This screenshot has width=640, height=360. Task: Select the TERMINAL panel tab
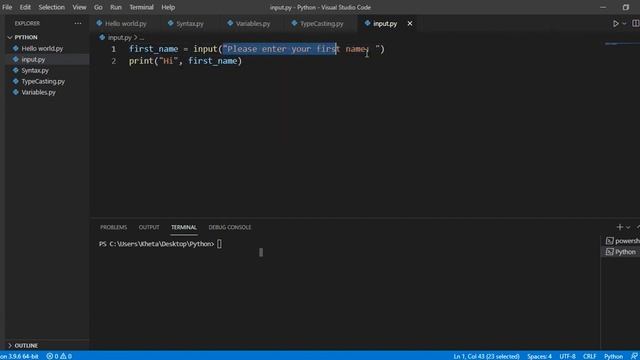pyautogui.click(x=184, y=227)
